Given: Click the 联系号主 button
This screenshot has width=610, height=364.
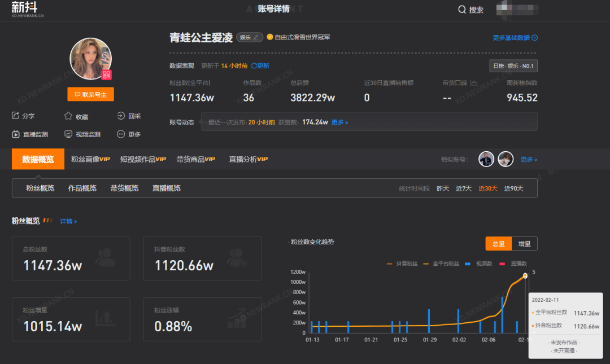Looking at the screenshot, I should point(90,95).
